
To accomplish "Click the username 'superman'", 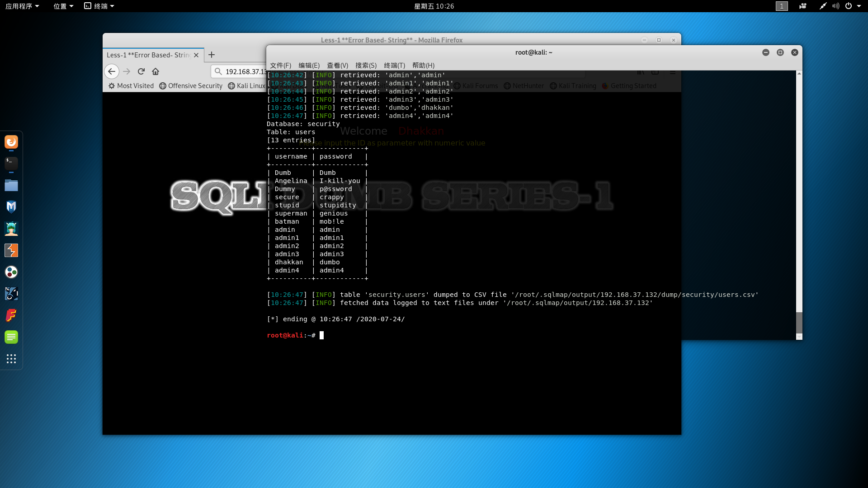I will pyautogui.click(x=291, y=213).
